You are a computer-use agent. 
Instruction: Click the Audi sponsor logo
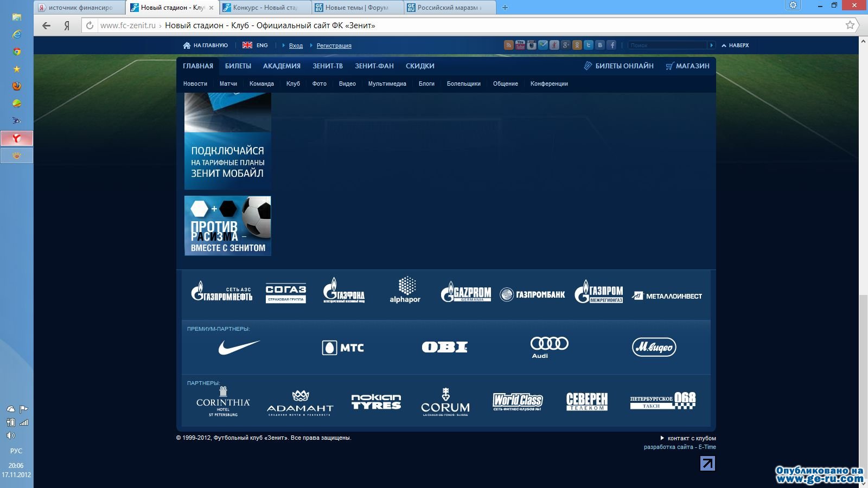tap(549, 347)
